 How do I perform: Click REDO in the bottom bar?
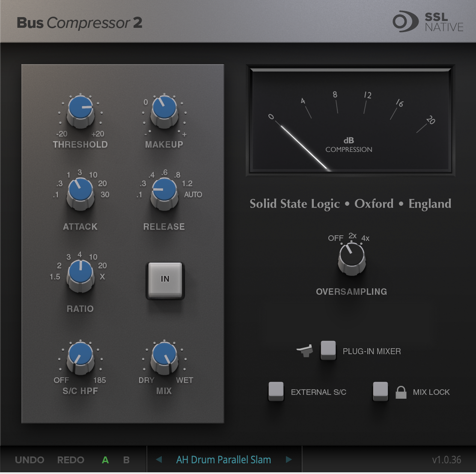pyautogui.click(x=71, y=460)
